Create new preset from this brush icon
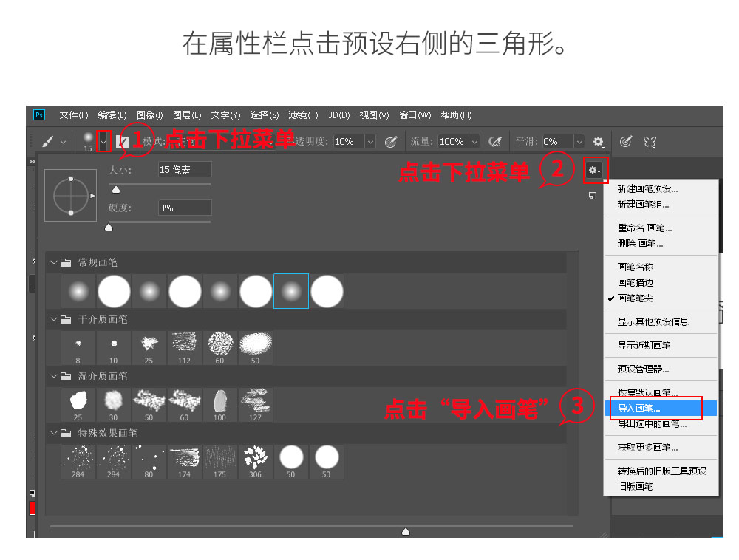 coord(593,196)
